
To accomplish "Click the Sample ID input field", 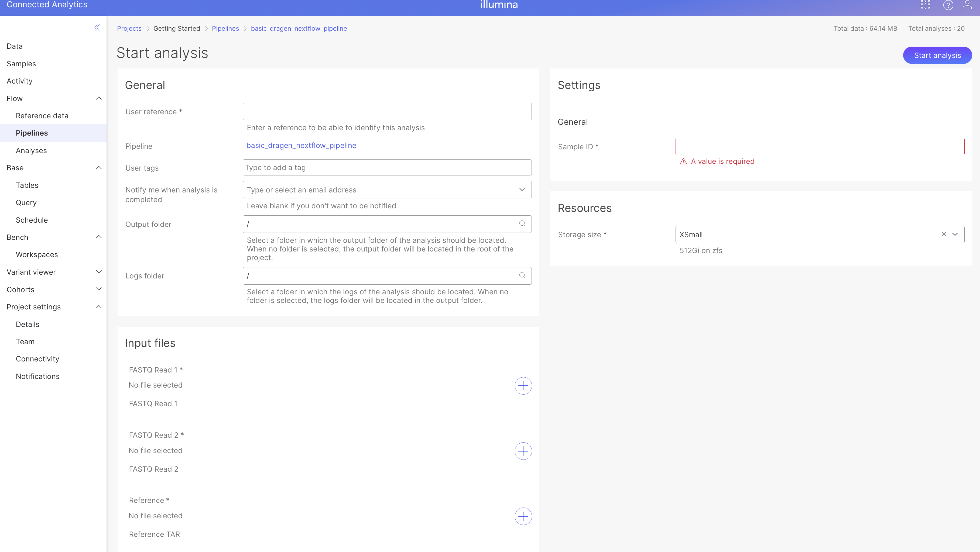I will pos(820,147).
